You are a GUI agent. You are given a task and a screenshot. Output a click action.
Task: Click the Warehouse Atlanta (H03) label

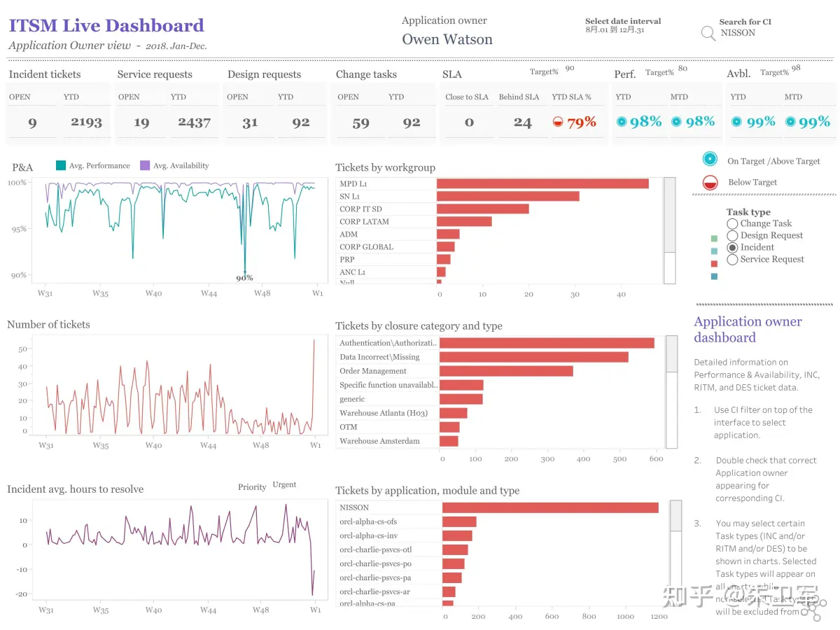tap(384, 413)
